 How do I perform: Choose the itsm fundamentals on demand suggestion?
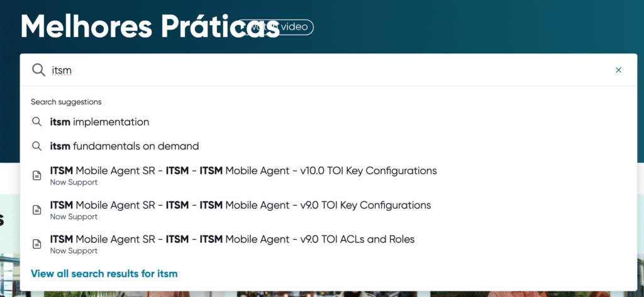point(328,146)
